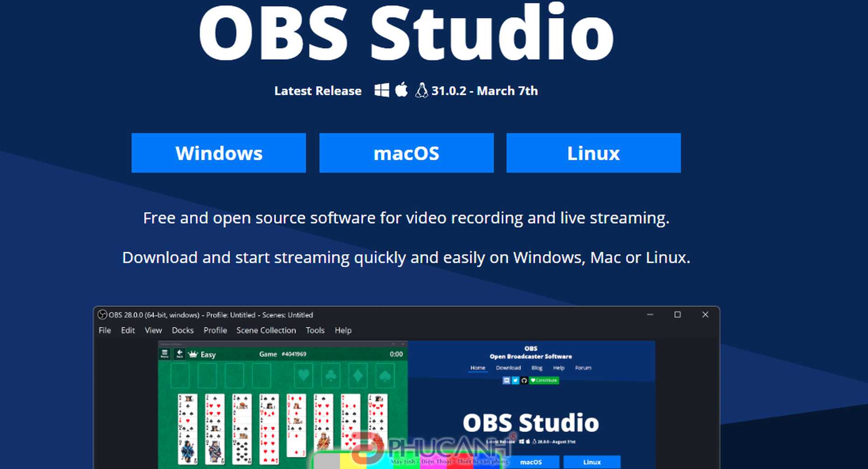Click the Open Broadcaster Software heading in preview

point(531,356)
